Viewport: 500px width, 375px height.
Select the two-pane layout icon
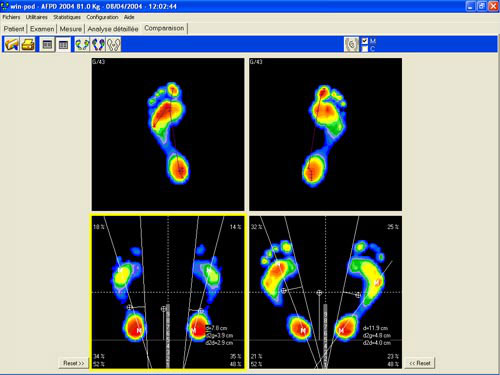click(x=47, y=44)
